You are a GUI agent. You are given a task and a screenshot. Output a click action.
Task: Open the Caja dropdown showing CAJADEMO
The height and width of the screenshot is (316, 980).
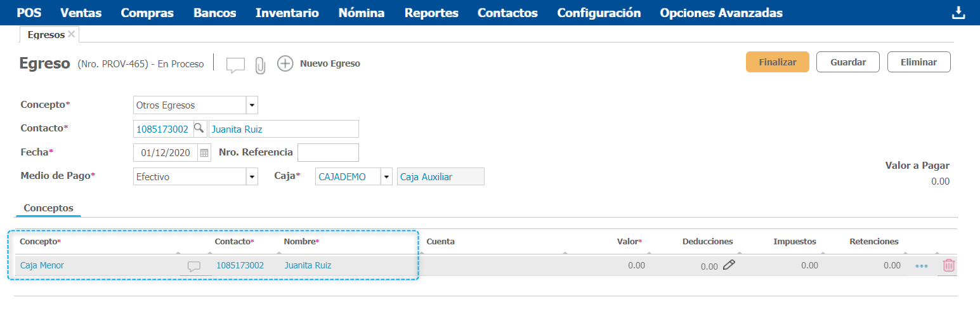386,177
